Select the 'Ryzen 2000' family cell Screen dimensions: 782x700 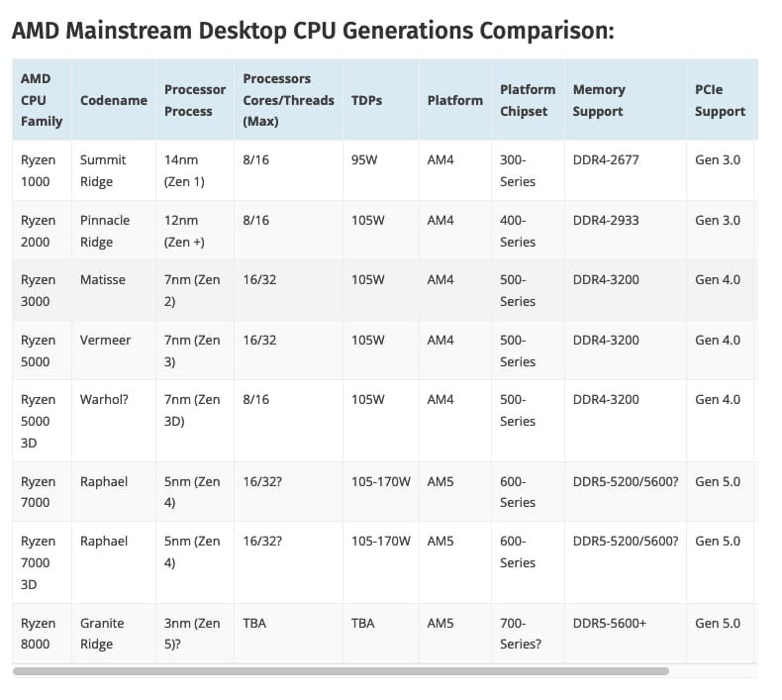click(x=42, y=231)
